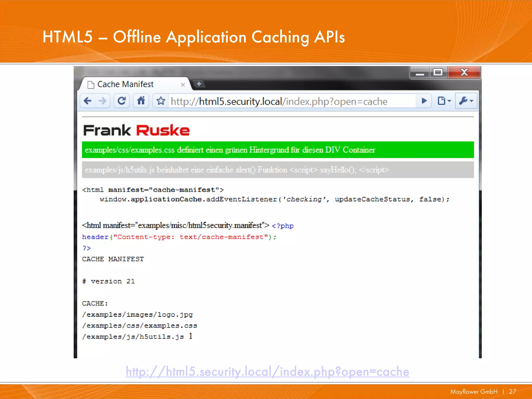Go back with the browser back arrow
532x399 pixels.
point(88,101)
